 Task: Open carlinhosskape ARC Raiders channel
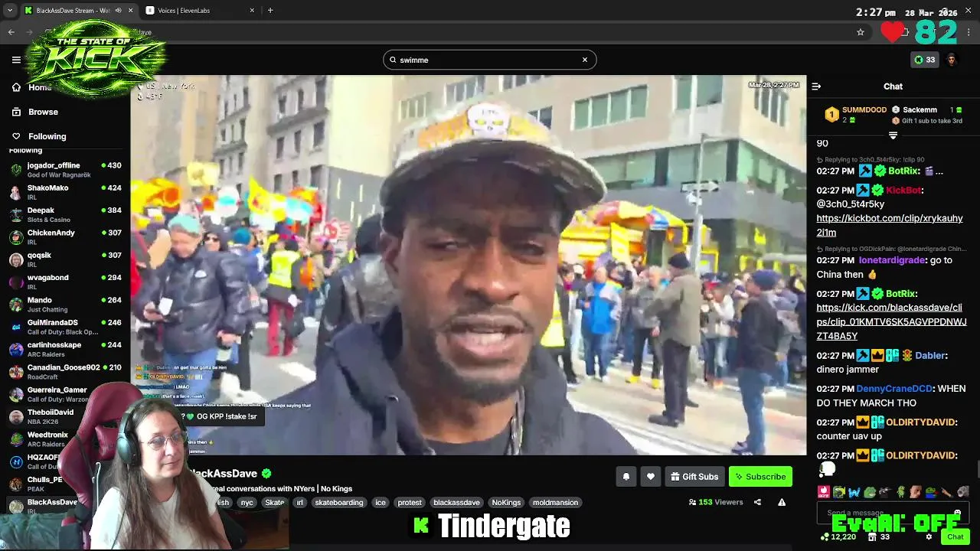pyautogui.click(x=65, y=349)
